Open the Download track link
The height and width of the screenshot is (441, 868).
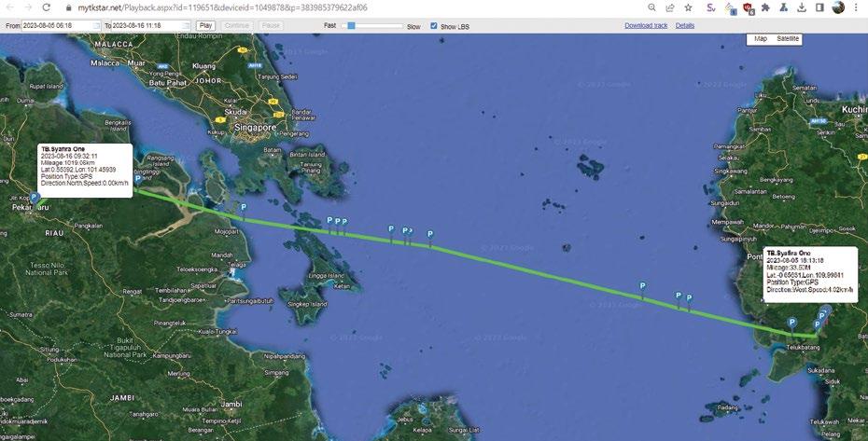pyautogui.click(x=646, y=25)
